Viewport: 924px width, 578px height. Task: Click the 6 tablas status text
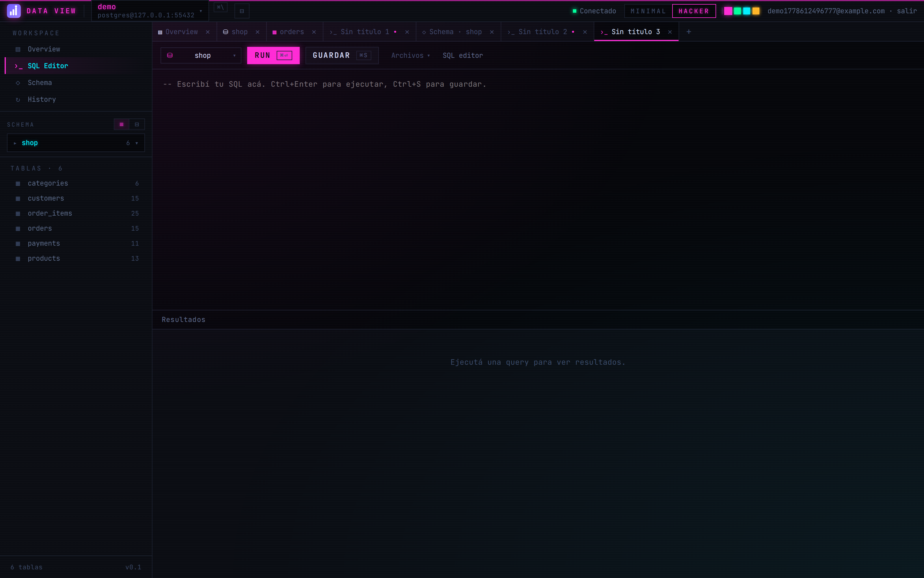point(26,567)
